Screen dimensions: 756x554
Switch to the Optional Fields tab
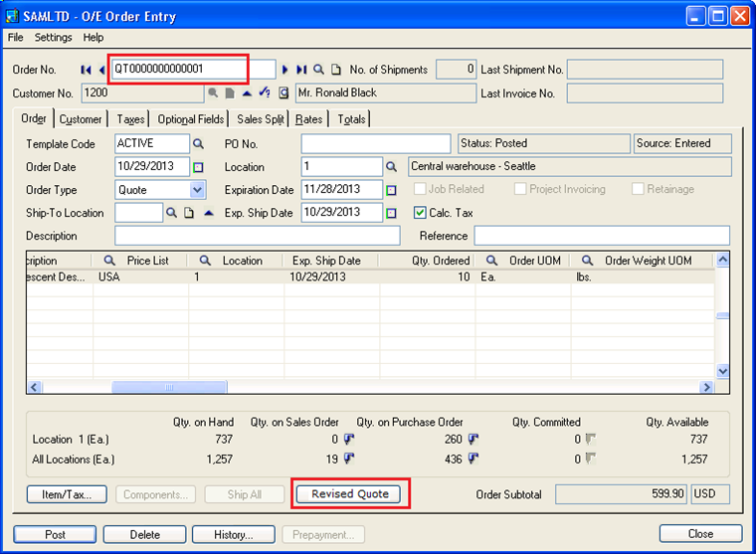click(x=191, y=119)
